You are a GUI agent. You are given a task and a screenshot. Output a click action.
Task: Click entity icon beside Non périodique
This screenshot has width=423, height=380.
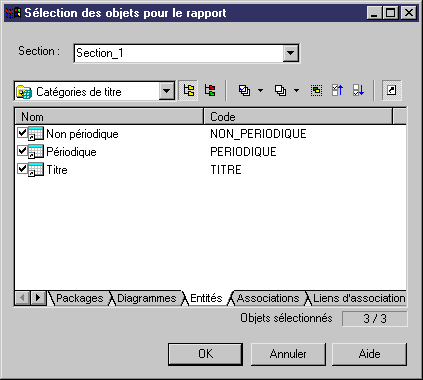pos(36,134)
